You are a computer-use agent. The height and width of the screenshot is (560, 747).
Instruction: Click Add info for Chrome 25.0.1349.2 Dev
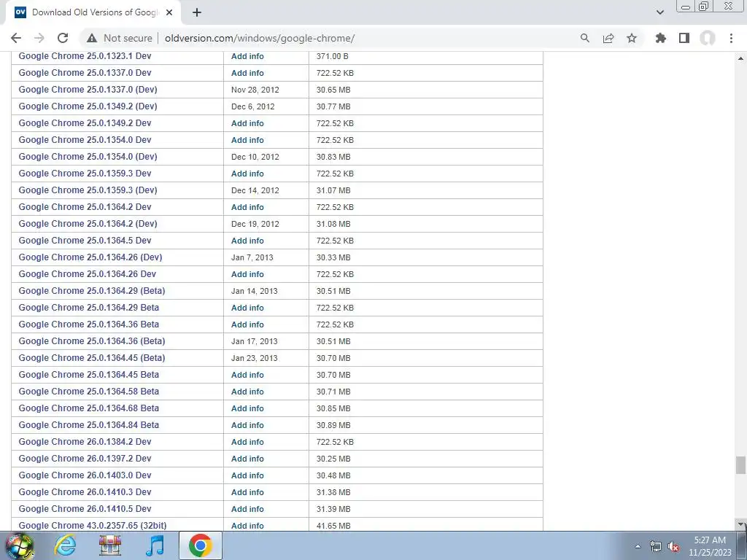[x=247, y=123]
